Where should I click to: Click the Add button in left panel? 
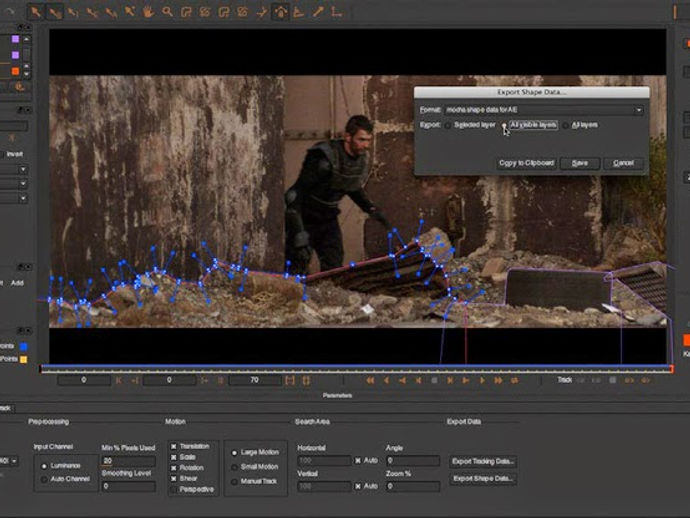click(x=17, y=283)
